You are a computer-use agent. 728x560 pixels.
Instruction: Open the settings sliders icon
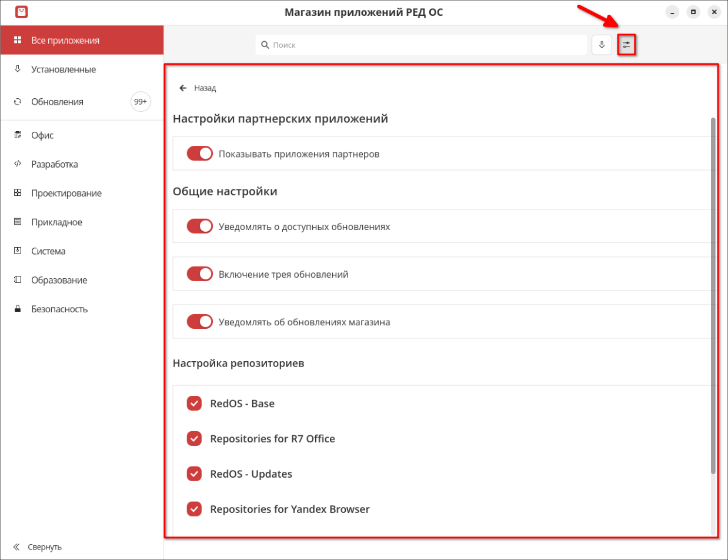[x=626, y=45]
